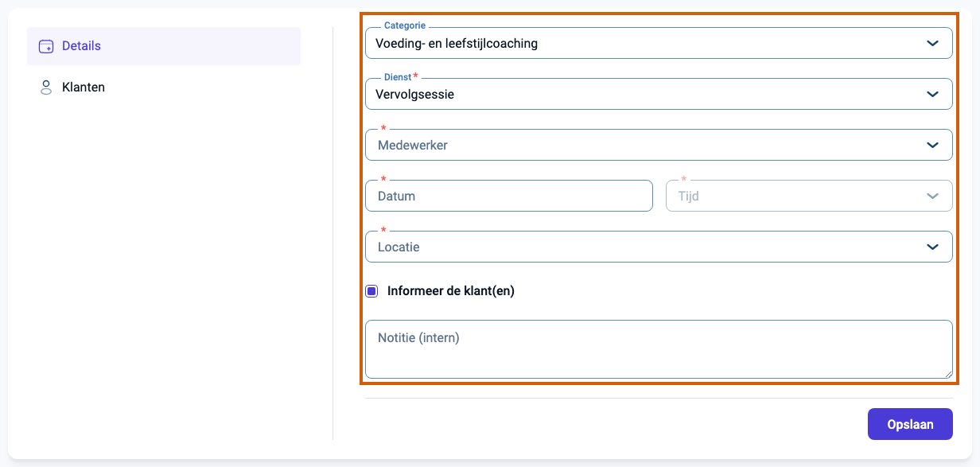The image size is (980, 467).
Task: Expand the Dienst dropdown showing Vervolgsessie
Action: (x=659, y=94)
